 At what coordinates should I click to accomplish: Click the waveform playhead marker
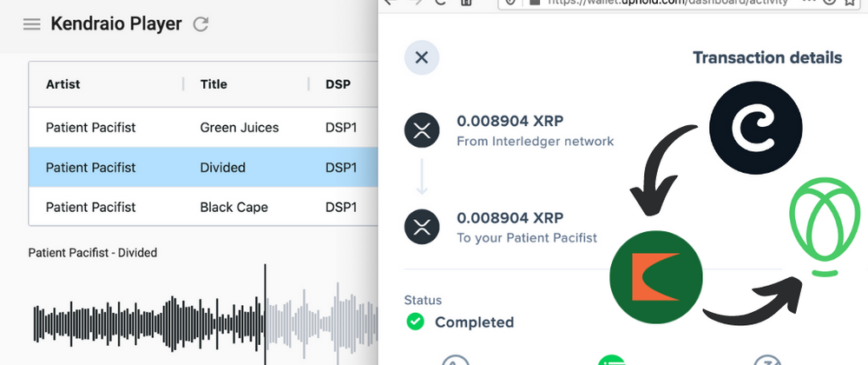(x=265, y=314)
